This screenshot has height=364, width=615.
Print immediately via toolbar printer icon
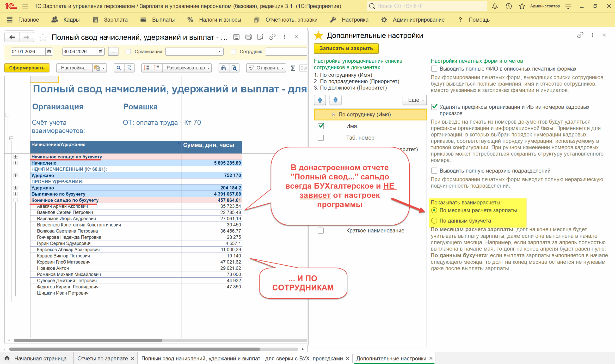coord(224,68)
